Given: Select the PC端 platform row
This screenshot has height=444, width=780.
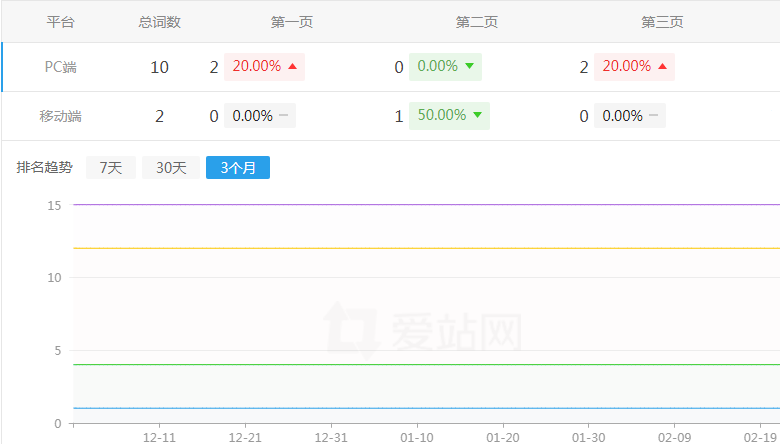Looking at the screenshot, I should [61, 67].
